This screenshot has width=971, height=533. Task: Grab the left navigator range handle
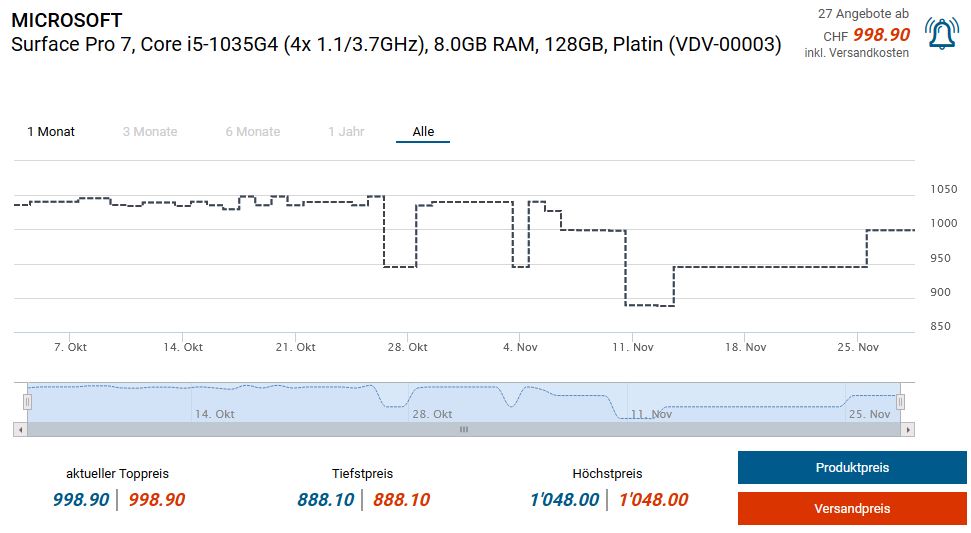tap(28, 401)
